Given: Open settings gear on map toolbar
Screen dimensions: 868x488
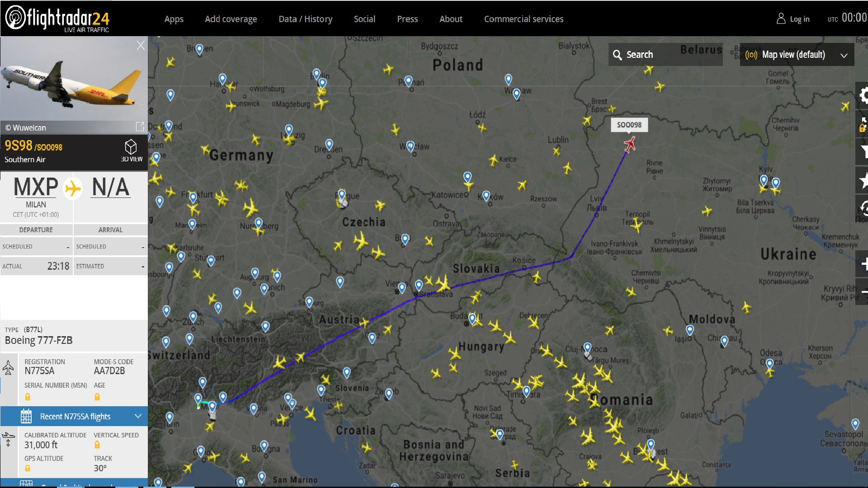Looking at the screenshot, I should click(x=863, y=95).
